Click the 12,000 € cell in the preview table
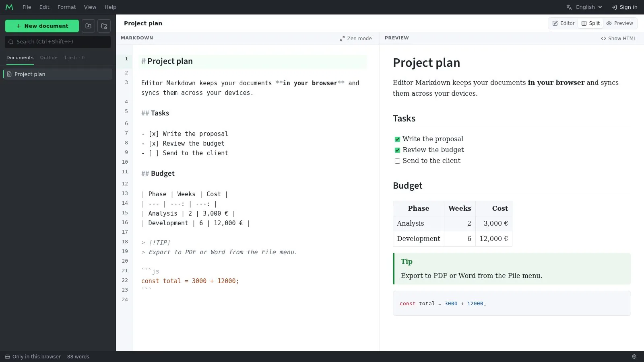The image size is (644, 362). [x=494, y=239]
